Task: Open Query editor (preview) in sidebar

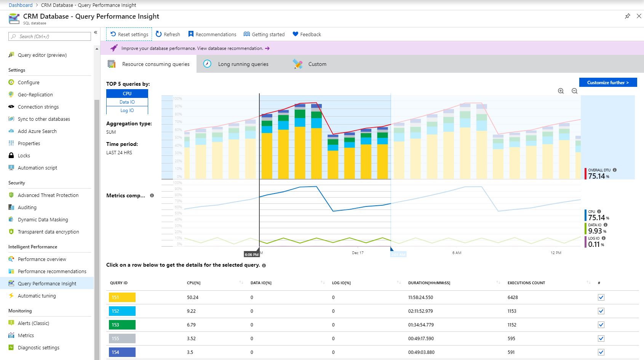Action: [x=42, y=55]
